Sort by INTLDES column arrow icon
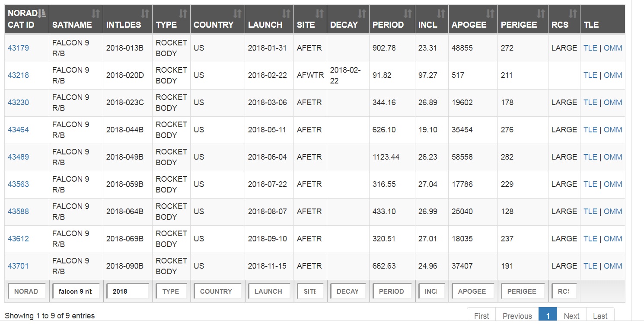 tap(145, 14)
